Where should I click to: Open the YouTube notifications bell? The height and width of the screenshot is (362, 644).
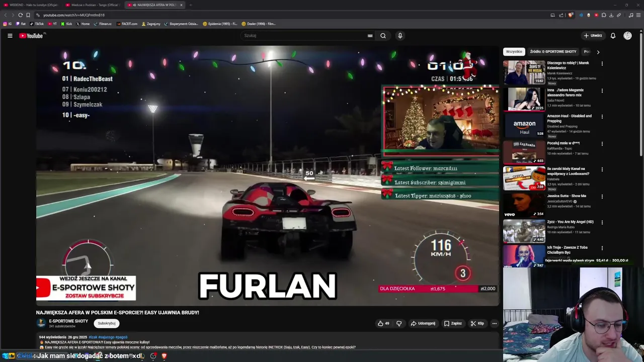tap(613, 36)
